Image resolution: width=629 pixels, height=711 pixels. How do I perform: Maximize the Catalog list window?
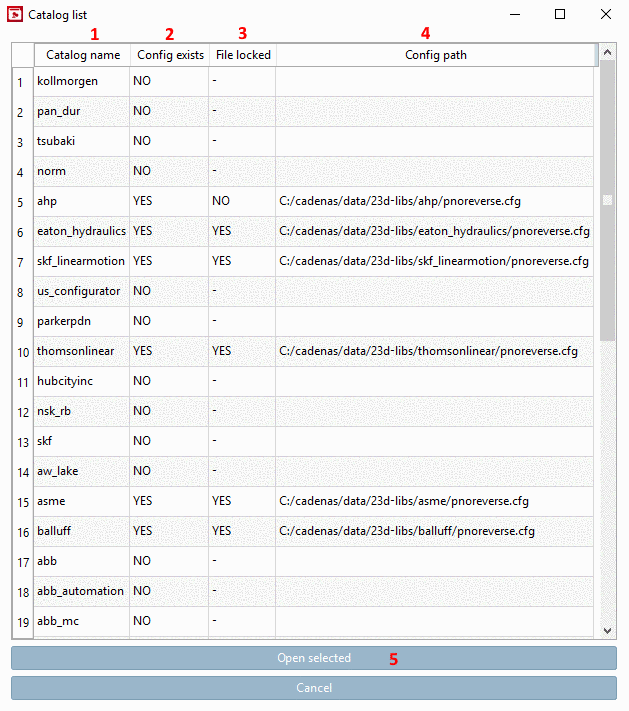[560, 14]
